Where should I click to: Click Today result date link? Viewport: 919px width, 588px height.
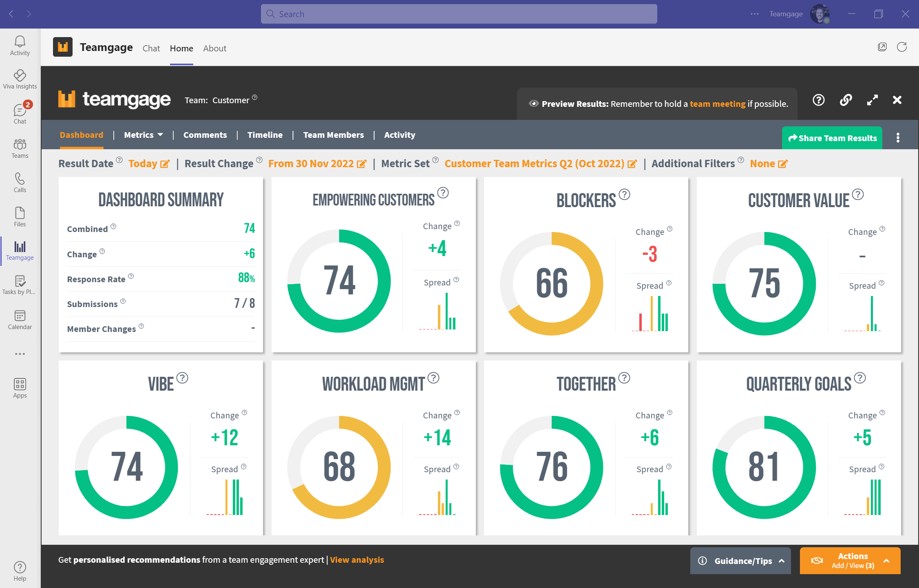click(x=143, y=164)
